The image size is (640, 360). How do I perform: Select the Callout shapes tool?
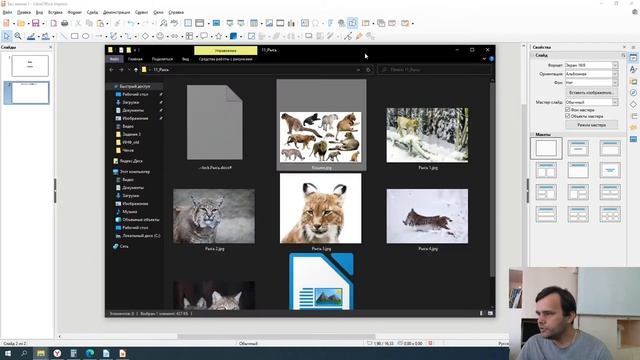[x=204, y=36]
